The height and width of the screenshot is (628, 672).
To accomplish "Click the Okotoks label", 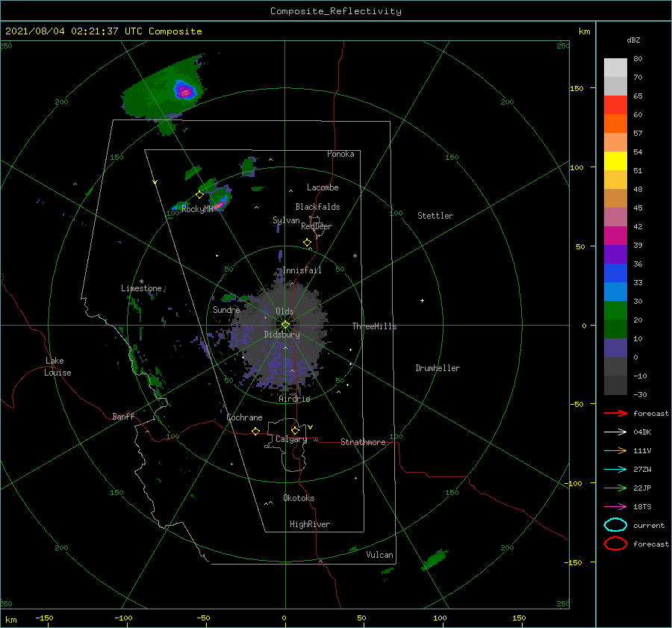I will (x=299, y=498).
